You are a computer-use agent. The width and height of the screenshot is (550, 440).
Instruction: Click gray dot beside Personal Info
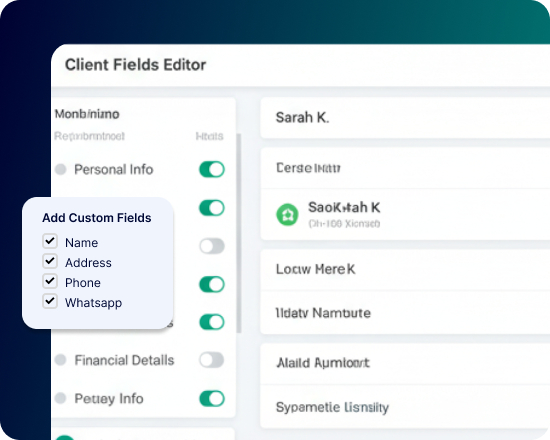point(61,169)
